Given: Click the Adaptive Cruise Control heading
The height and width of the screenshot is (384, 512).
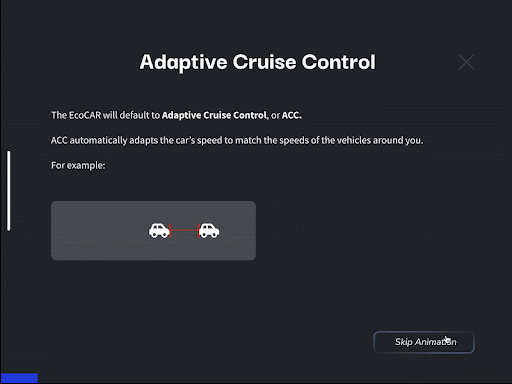Looking at the screenshot, I should point(258,62).
